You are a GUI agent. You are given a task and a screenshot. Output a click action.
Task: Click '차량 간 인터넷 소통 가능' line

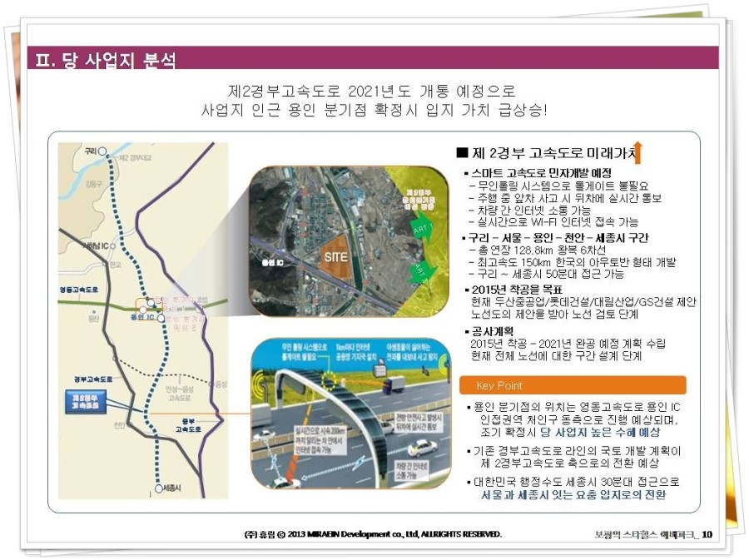(x=534, y=210)
